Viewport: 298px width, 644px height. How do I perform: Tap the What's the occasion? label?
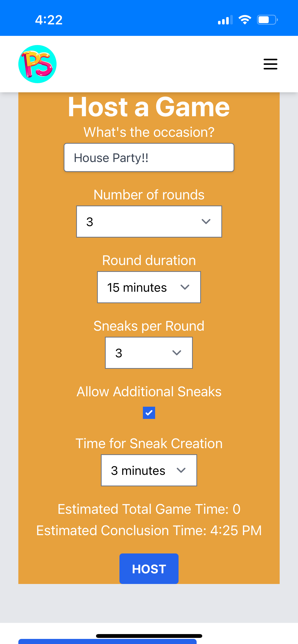tap(149, 132)
